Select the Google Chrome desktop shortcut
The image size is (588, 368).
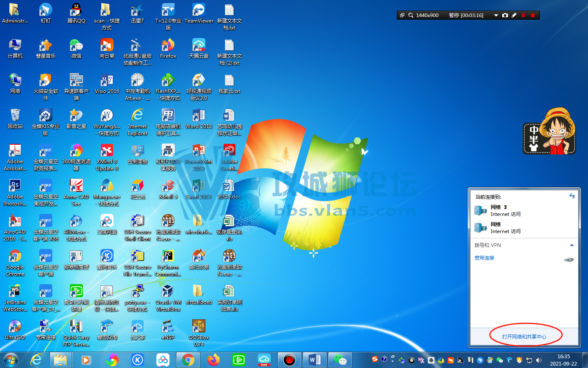click(15, 263)
